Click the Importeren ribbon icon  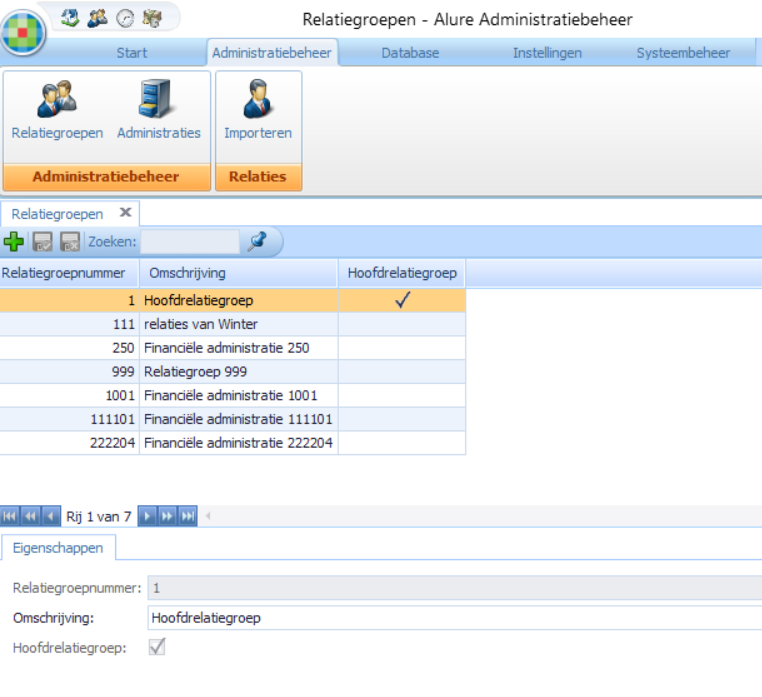(x=258, y=111)
